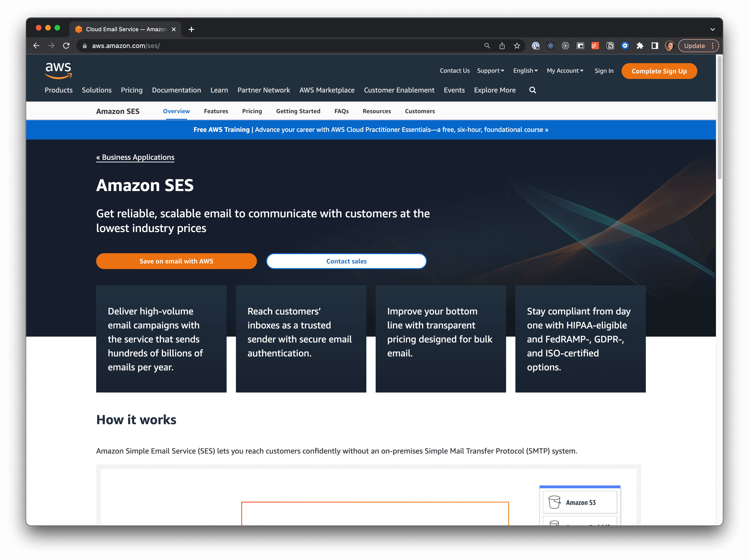The image size is (749, 560).
Task: Expand the Support dropdown
Action: (x=490, y=71)
